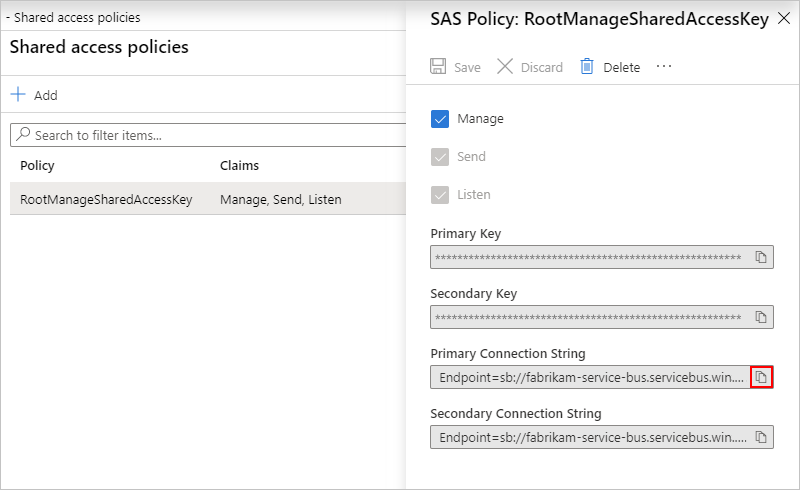This screenshot has width=800, height=490.
Task: Toggle the Listen checkbox
Action: (440, 195)
